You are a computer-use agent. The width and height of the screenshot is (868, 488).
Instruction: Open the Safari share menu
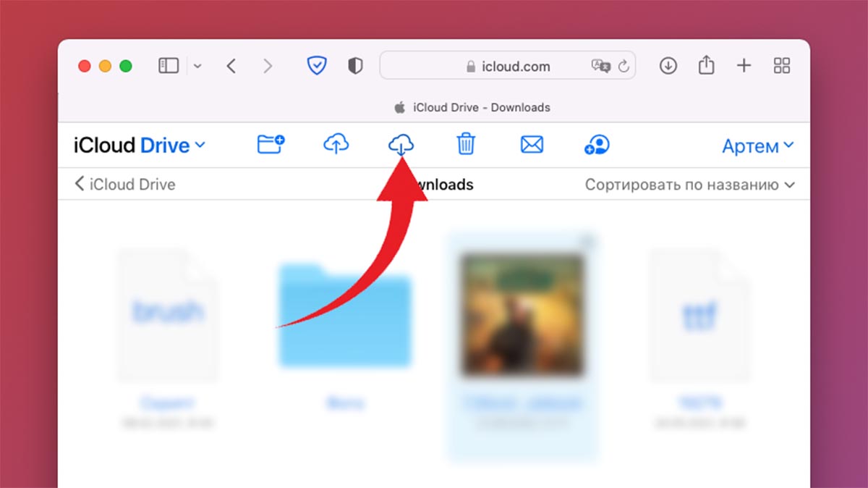(x=707, y=65)
